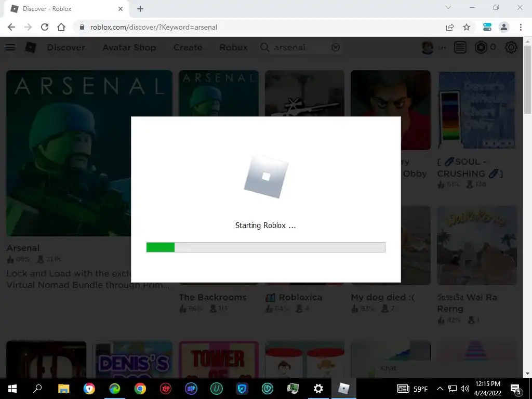Open Windows Settings gear in taskbar
This screenshot has height=399, width=532.
318,389
